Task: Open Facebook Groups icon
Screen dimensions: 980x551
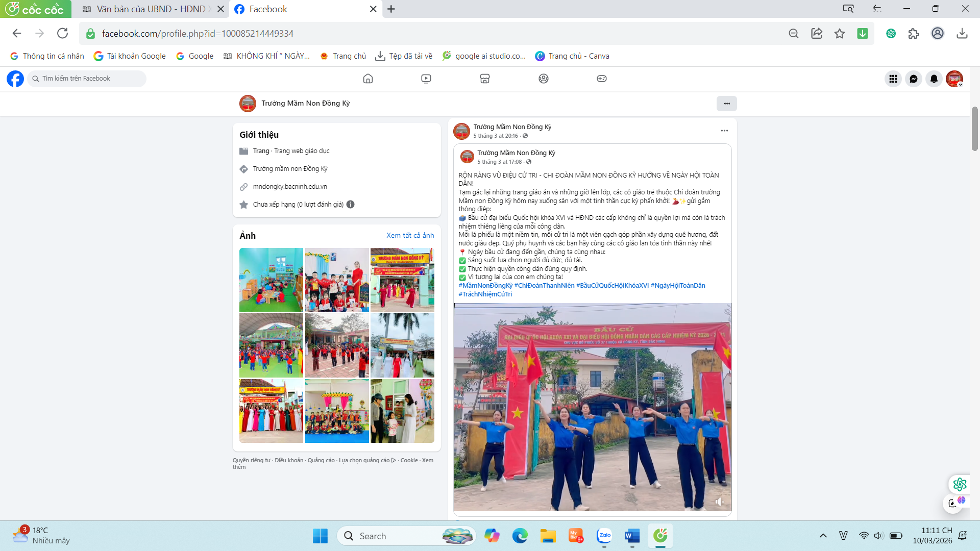Action: (x=544, y=79)
